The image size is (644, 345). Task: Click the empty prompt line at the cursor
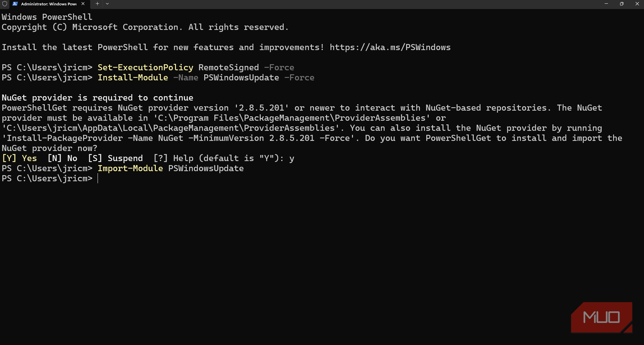click(98, 179)
